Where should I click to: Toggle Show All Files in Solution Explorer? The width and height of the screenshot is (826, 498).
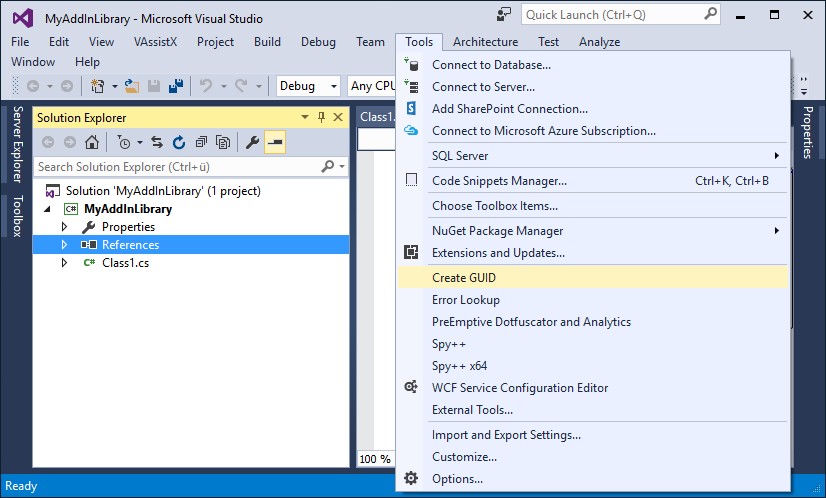(223, 142)
